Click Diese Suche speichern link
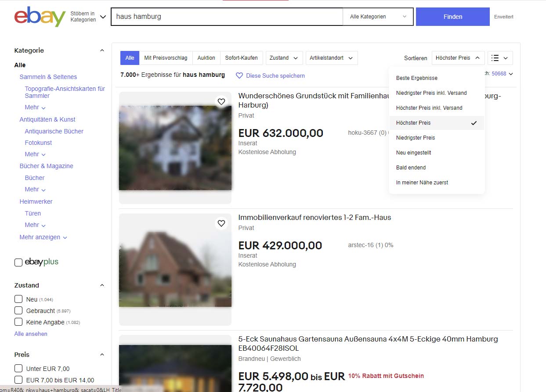Viewport: 546px width, 392px height. (x=275, y=76)
